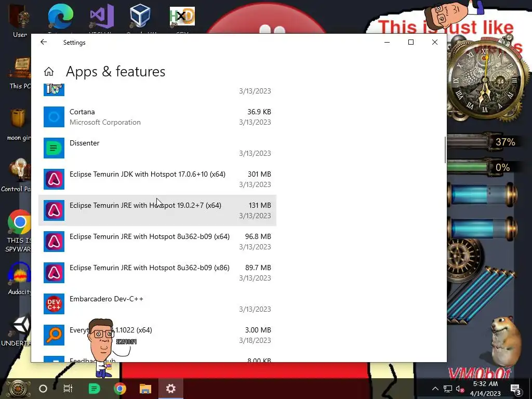Select the Cortana list entry name
The image size is (532, 399).
(x=82, y=112)
